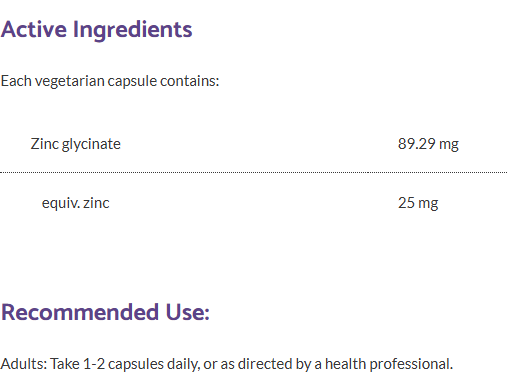Click the word 'Active' in the heading
508x377 pixels.
34,29
